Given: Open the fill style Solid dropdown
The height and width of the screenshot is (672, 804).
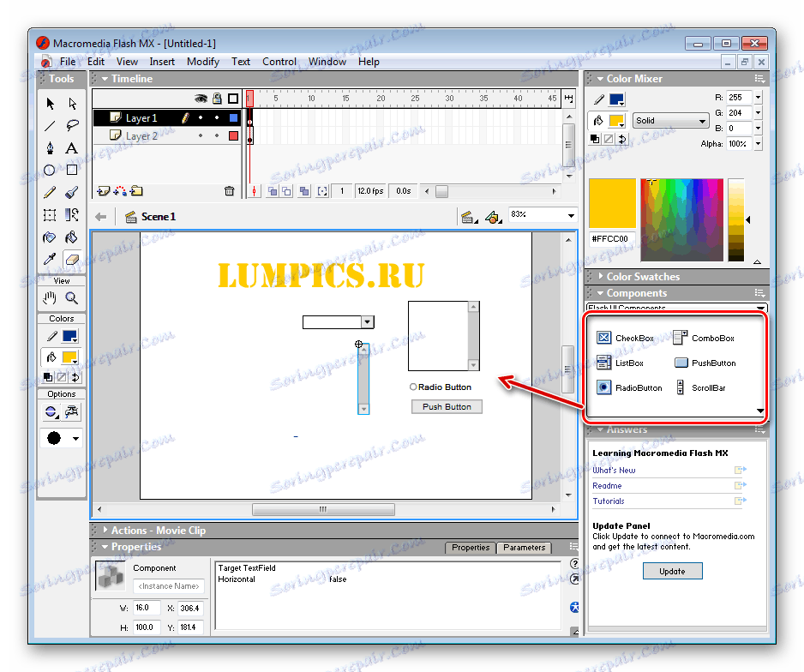Looking at the screenshot, I should (x=670, y=121).
